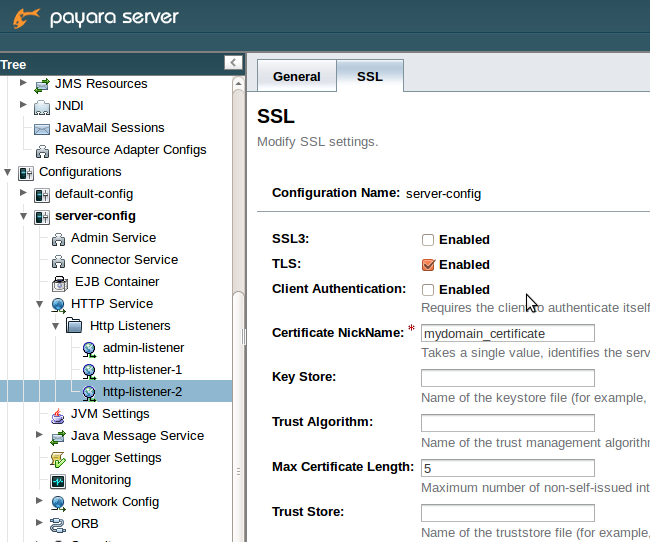650x542 pixels.
Task: Click the Java Message Service icon
Action: (x=58, y=437)
